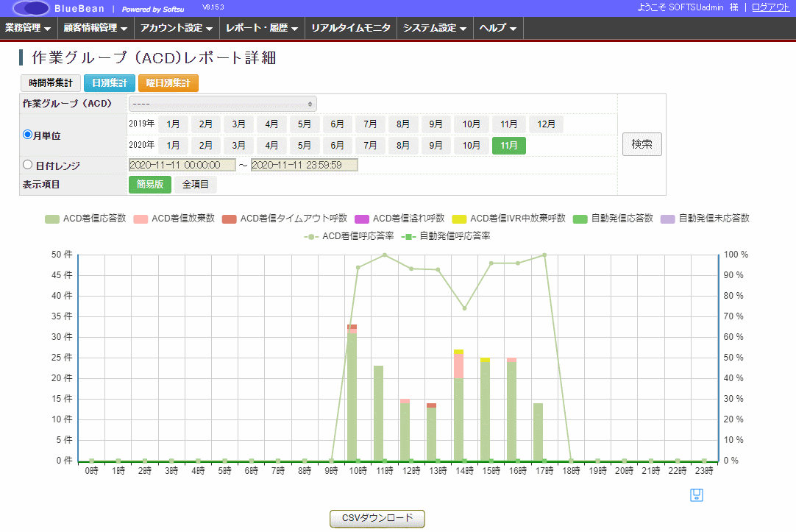796x532 pixels.
Task: Click the save chart icon below the graph
Action: (x=697, y=495)
